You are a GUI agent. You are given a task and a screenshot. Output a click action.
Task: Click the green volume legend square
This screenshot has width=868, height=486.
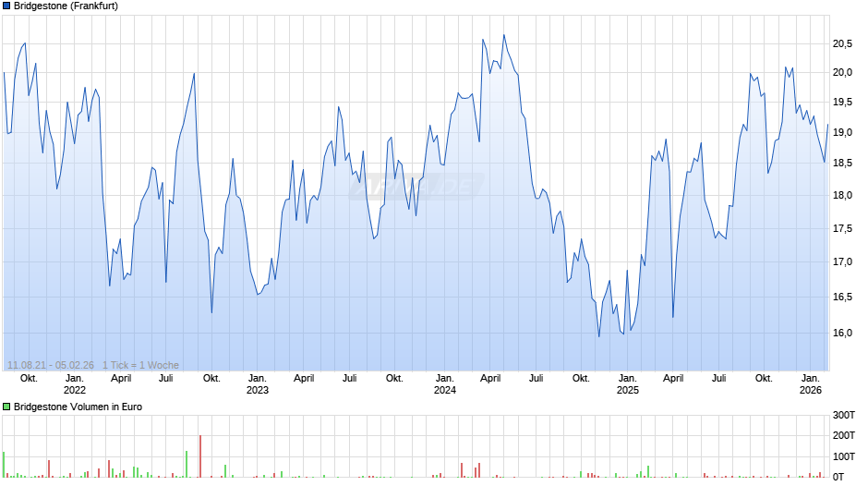(6, 407)
